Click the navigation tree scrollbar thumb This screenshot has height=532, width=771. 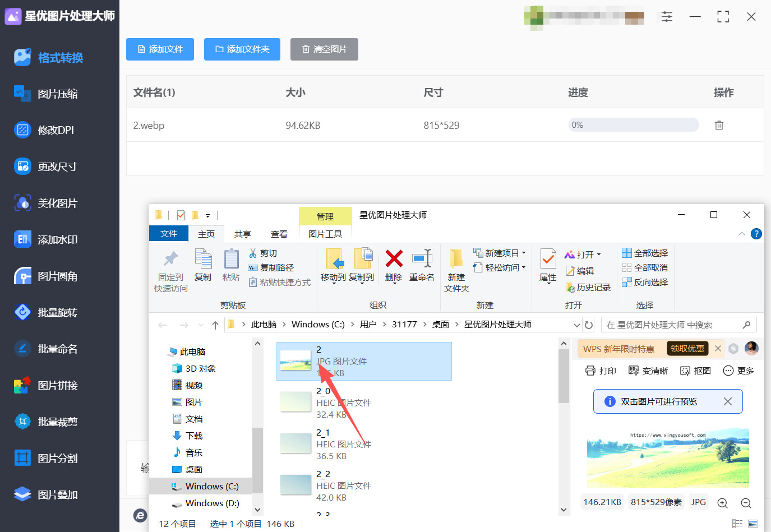tap(257, 460)
